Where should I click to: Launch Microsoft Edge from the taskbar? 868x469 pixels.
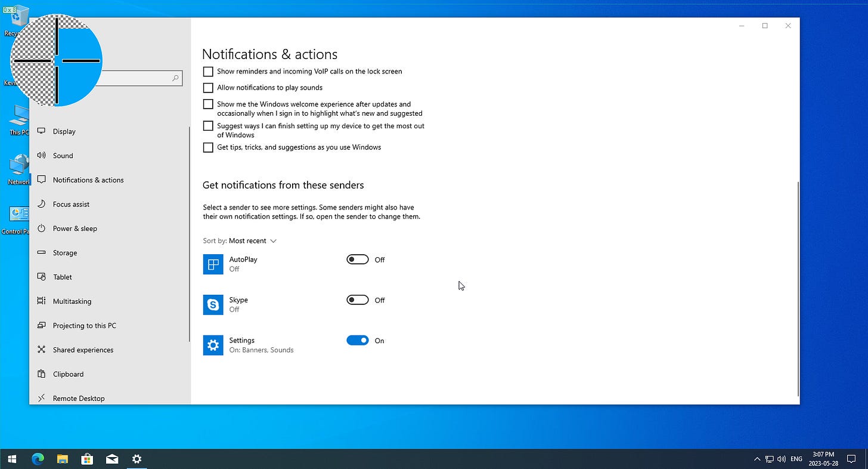point(38,459)
